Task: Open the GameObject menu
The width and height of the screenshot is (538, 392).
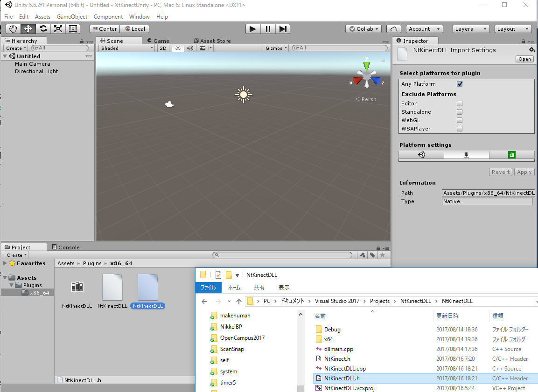Action: [72, 17]
